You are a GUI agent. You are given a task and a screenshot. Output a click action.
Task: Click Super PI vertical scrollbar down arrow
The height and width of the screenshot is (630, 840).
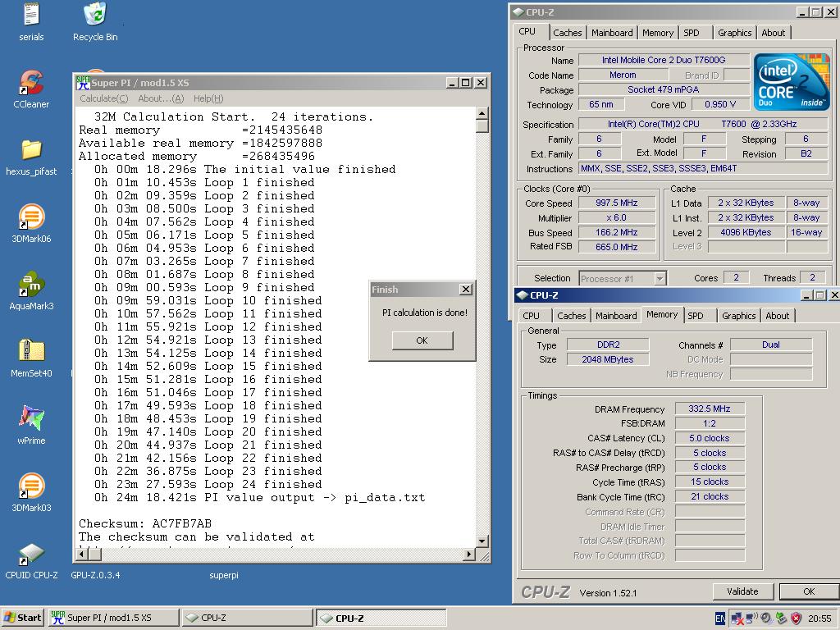(x=482, y=541)
